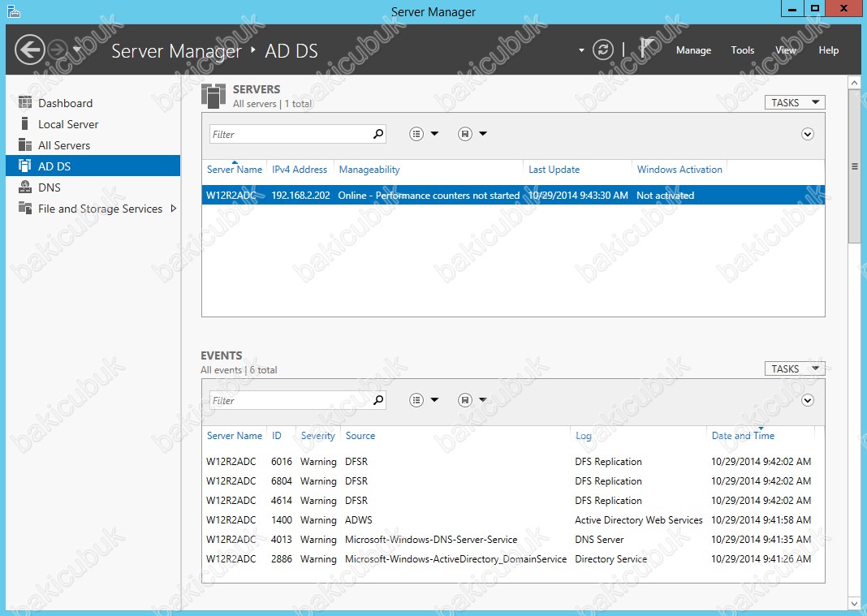The width and height of the screenshot is (867, 616).
Task: Select the Local Server sidebar icon
Action: (x=25, y=124)
